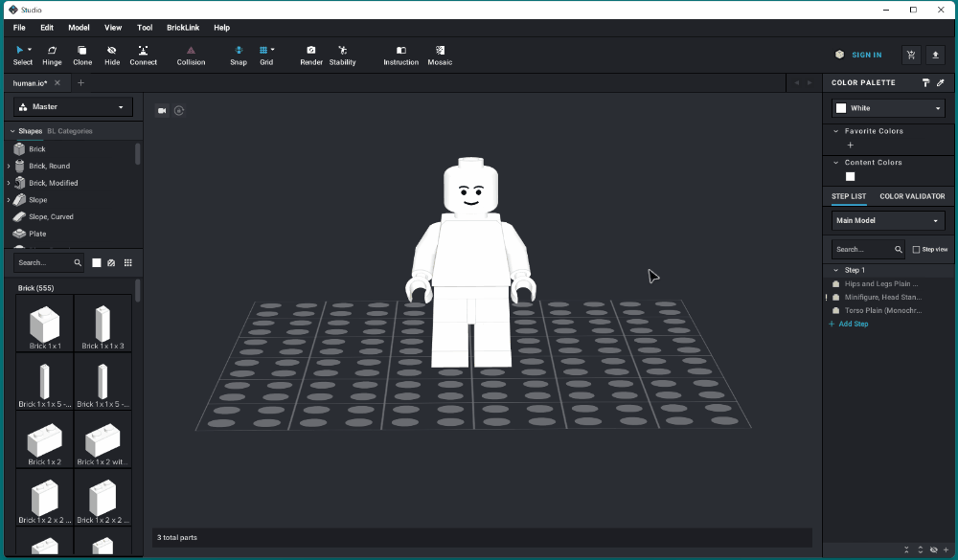
Task: Click Add Step in the step list
Action: (853, 325)
